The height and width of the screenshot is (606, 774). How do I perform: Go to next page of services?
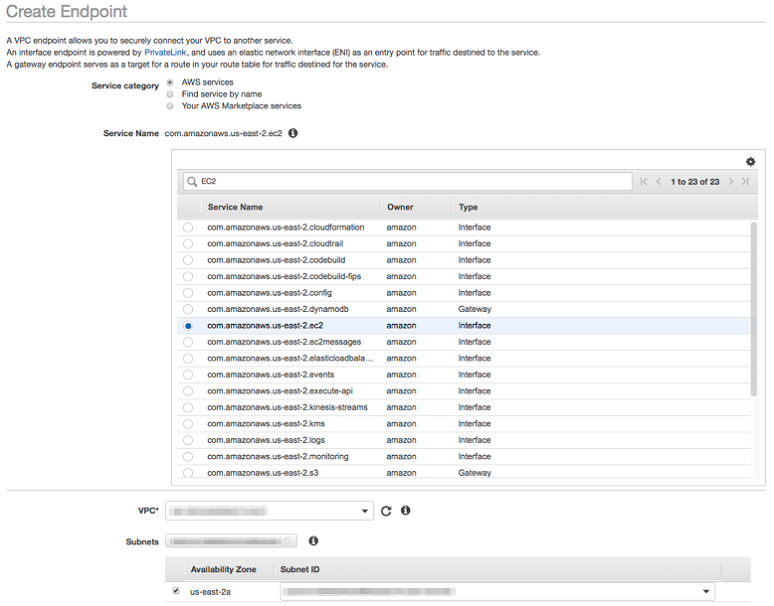pyautogui.click(x=731, y=182)
